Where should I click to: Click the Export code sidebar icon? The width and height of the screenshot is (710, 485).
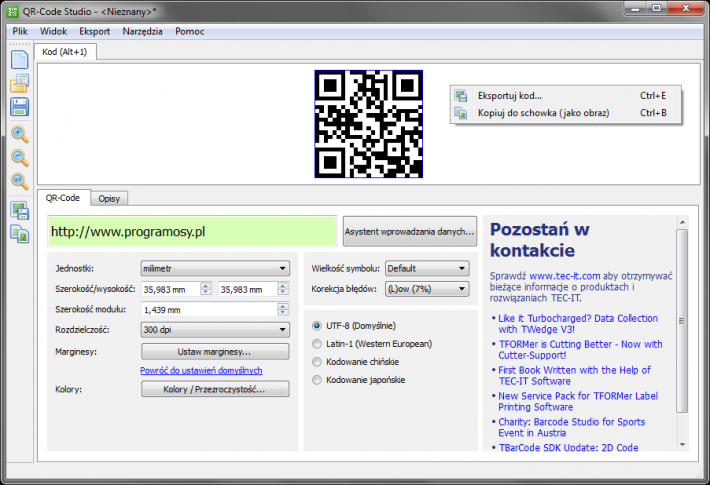tap(20, 211)
